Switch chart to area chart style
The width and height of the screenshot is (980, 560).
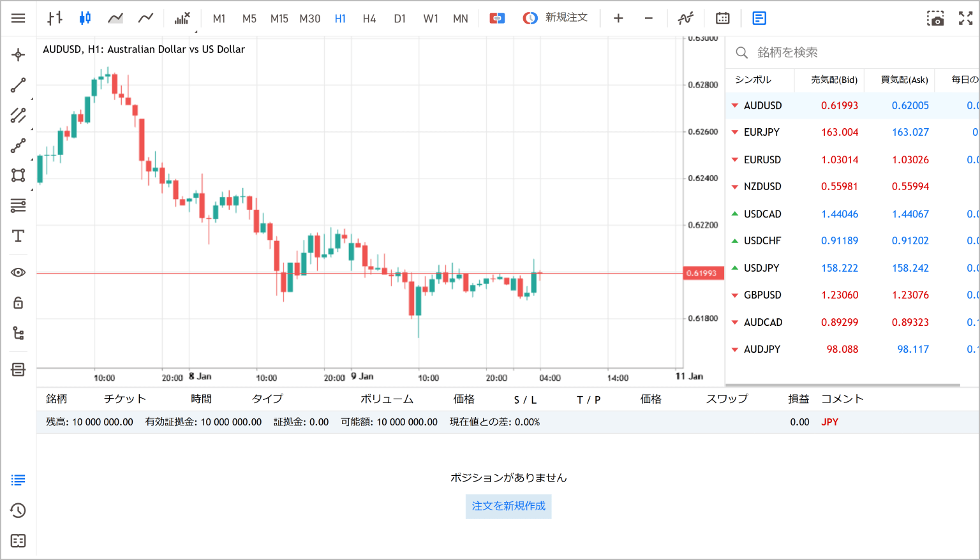[x=115, y=18]
